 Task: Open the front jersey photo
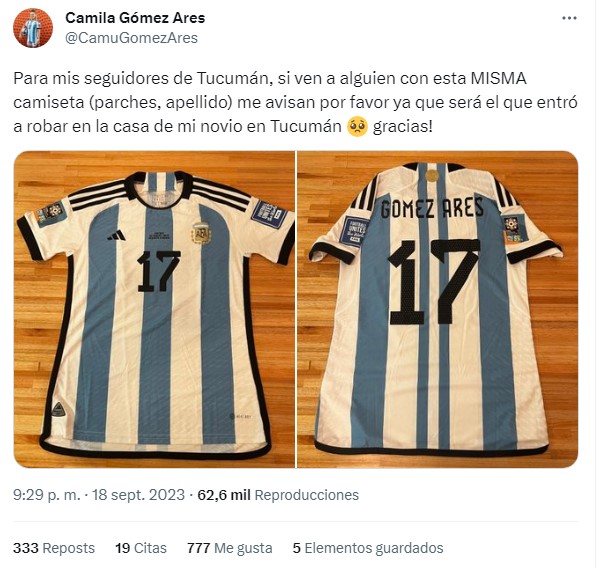tap(154, 309)
